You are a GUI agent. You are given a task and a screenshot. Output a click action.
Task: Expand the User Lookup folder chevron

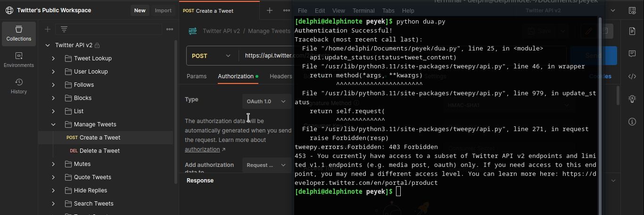[x=53, y=72]
